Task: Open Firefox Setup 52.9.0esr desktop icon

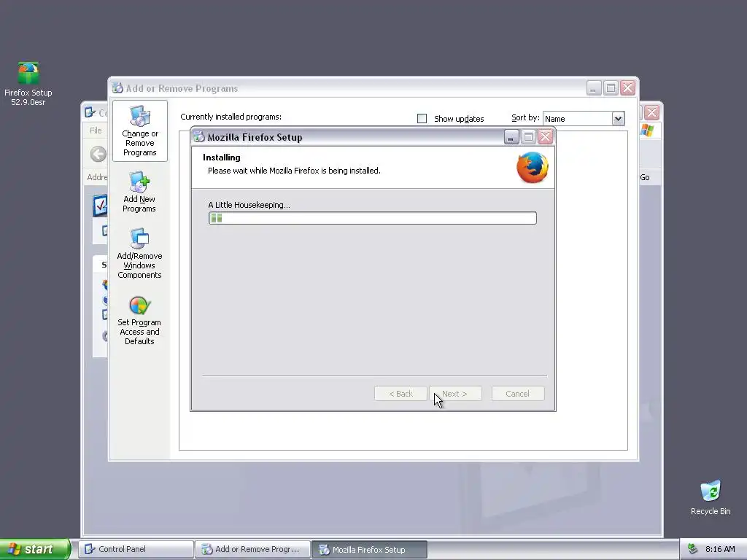Action: click(x=28, y=83)
